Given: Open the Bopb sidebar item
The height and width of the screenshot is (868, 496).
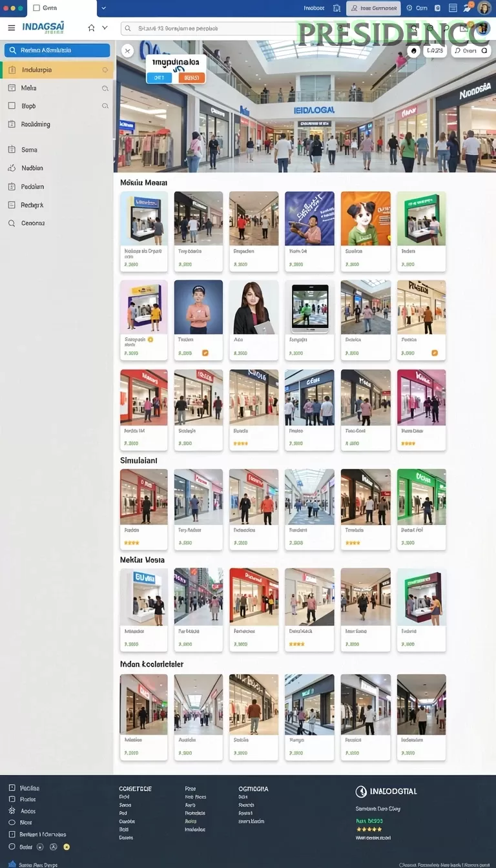Looking at the screenshot, I should (x=57, y=106).
